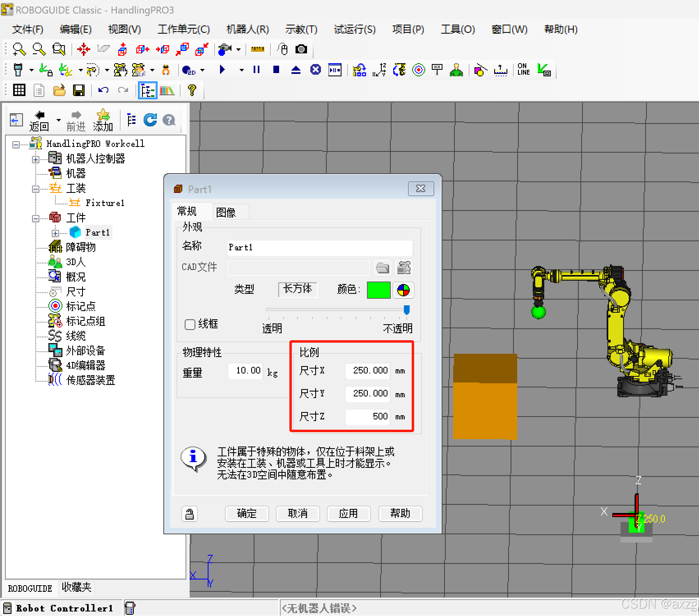
Task: Click the zoom out magnifier icon
Action: pyautogui.click(x=39, y=49)
